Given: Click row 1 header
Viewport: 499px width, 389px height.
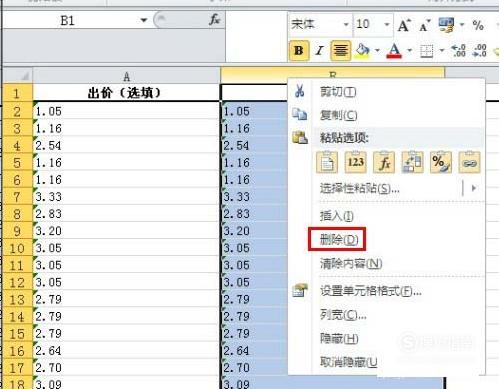Looking at the screenshot, I should (17, 93).
